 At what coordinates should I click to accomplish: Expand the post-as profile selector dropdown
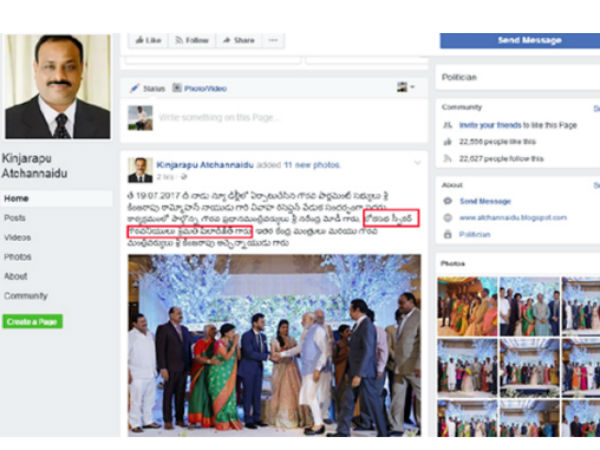pyautogui.click(x=405, y=88)
